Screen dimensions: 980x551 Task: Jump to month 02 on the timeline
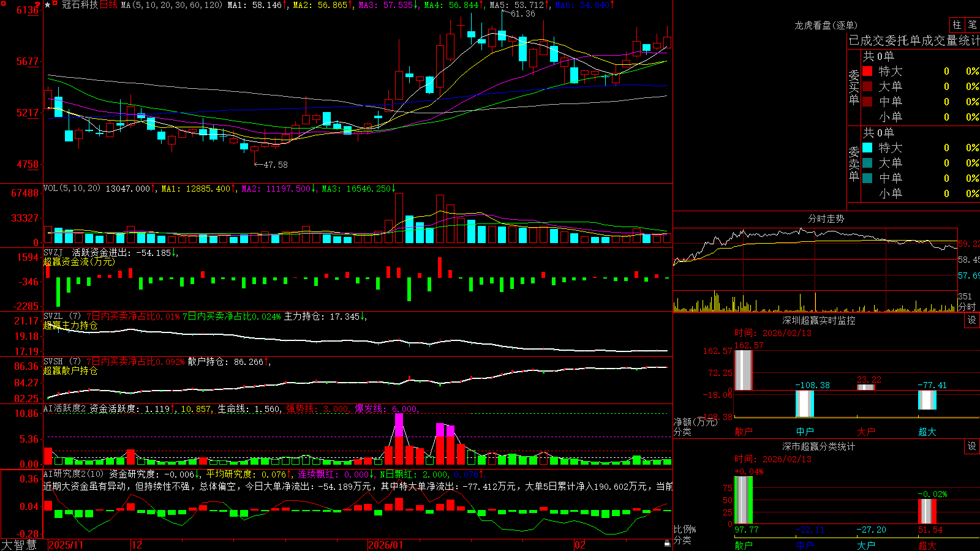point(580,545)
